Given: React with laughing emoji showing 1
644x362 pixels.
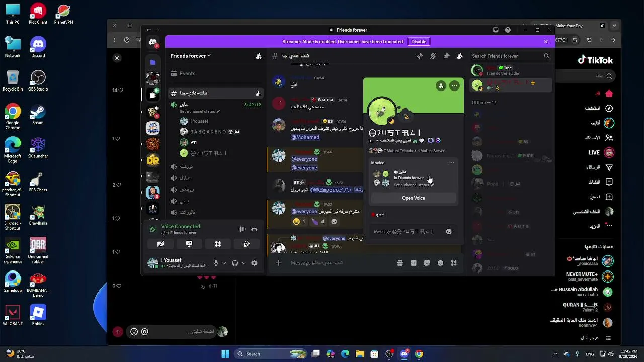Looking at the screenshot, I should 299,222.
